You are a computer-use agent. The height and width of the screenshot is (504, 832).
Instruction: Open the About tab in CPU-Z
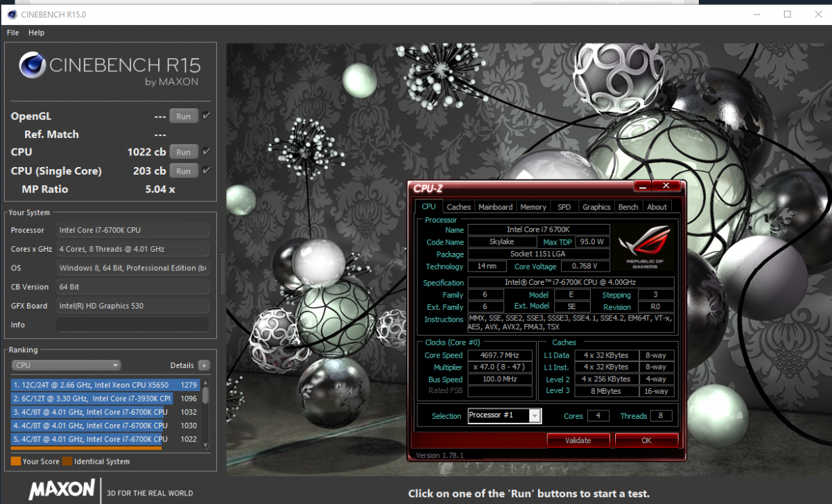(657, 207)
